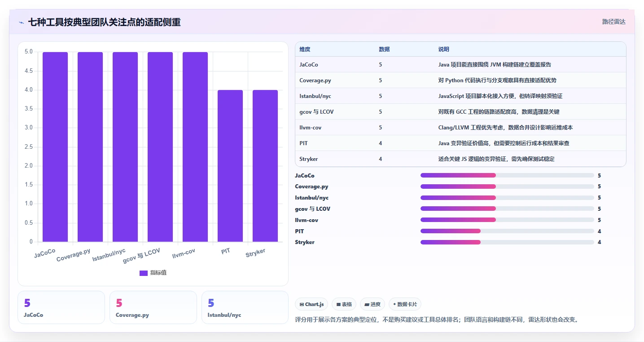Select the llvm-cov table row name
The height and width of the screenshot is (342, 644).
pyautogui.click(x=311, y=128)
